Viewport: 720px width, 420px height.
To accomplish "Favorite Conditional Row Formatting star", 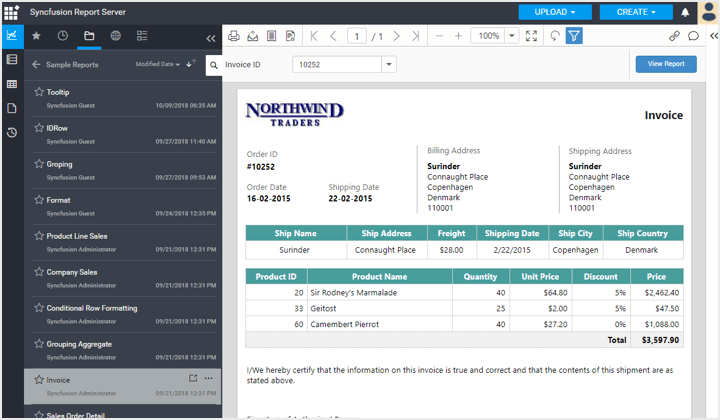I will point(39,308).
